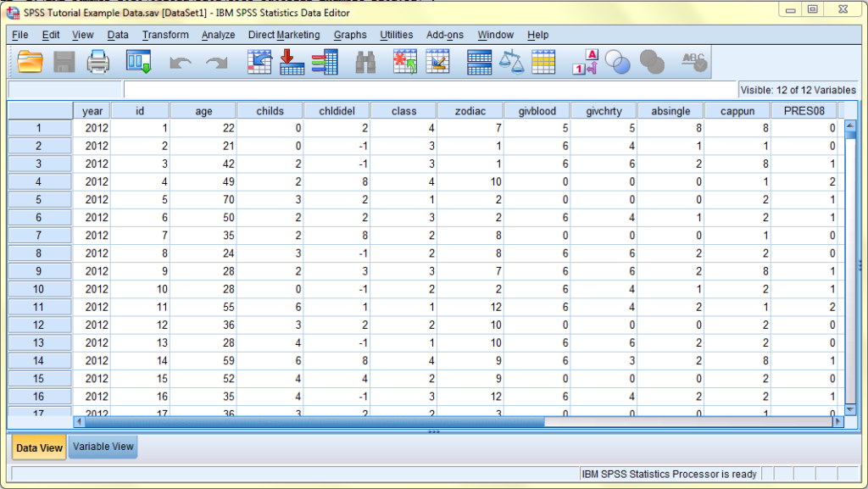Click the Use variable sets circles icon
Viewport: 868px width, 489px height.
pyautogui.click(x=618, y=62)
